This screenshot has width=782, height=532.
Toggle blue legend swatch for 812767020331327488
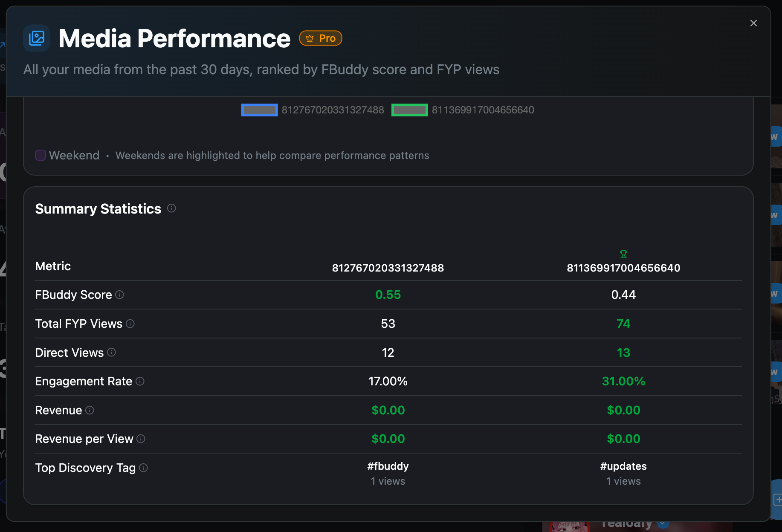[259, 110]
